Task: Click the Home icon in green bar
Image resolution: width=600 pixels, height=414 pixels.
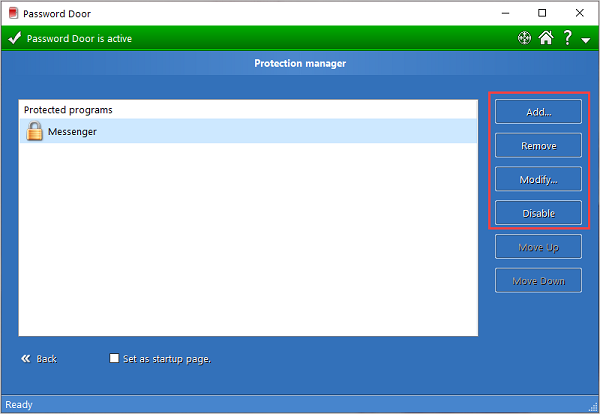Action: click(546, 39)
